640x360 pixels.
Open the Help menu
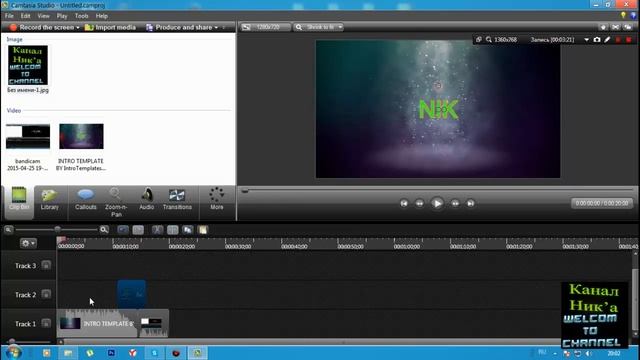(102, 16)
